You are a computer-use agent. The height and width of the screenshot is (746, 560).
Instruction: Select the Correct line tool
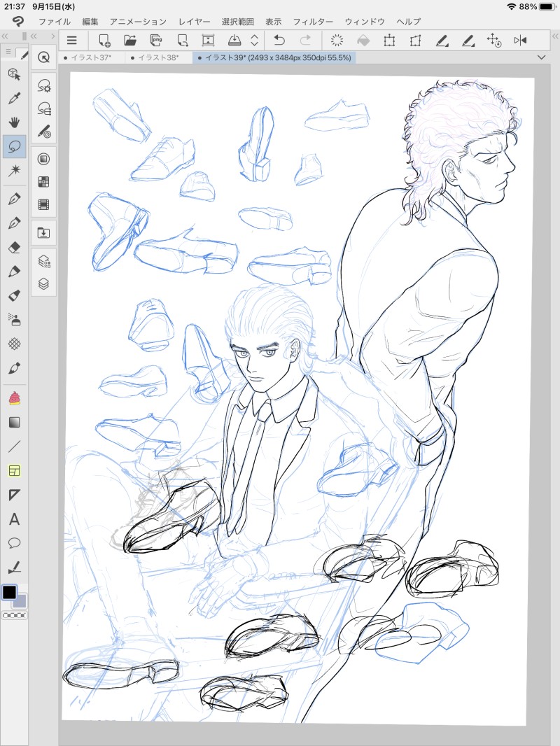14,567
